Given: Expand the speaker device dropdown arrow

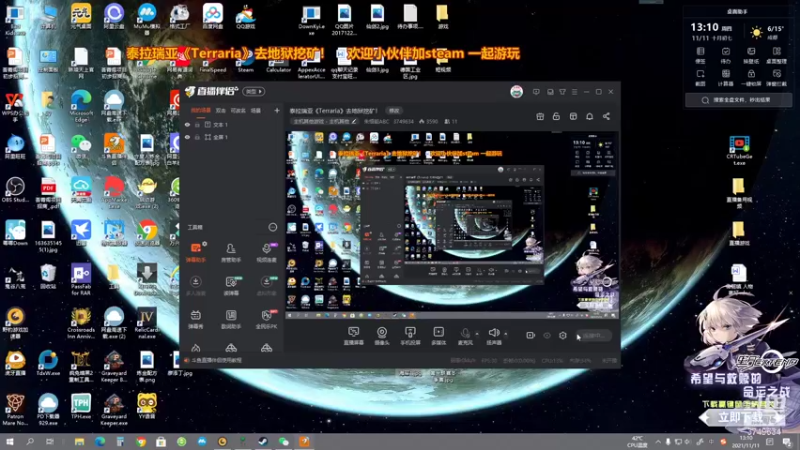Looking at the screenshot, I should click(x=506, y=334).
